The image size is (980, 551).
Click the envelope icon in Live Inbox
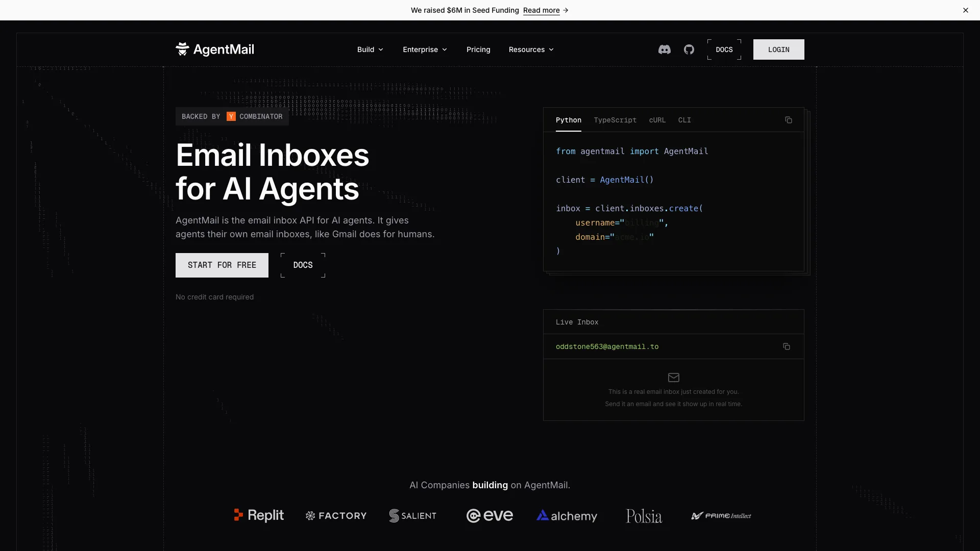click(674, 378)
